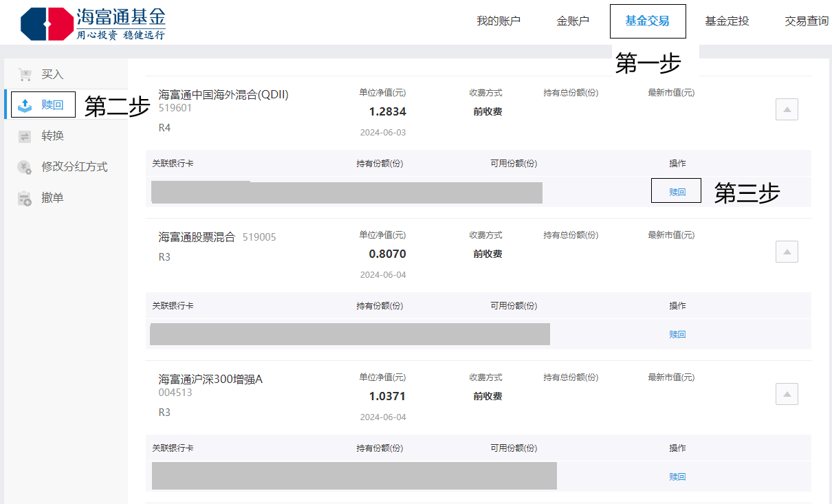832x504 pixels.
Task: Click fund code 004513
Action: pos(175,393)
